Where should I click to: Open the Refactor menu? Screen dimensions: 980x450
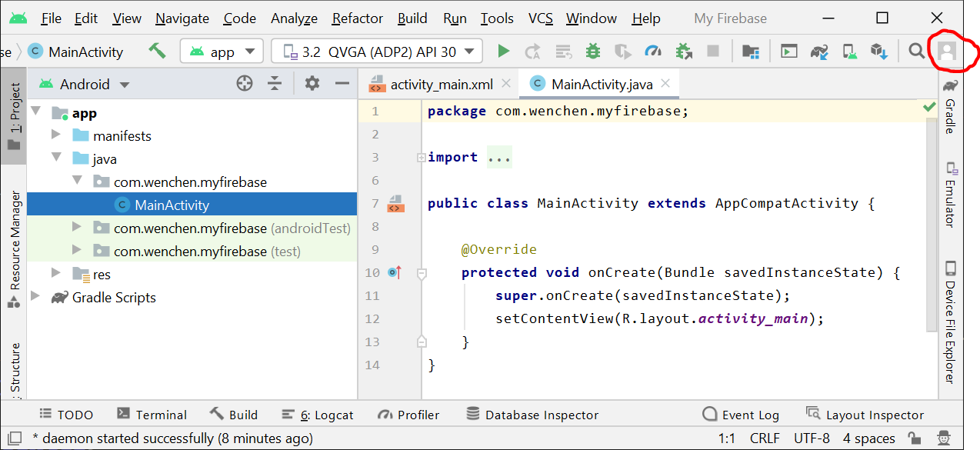tap(358, 18)
